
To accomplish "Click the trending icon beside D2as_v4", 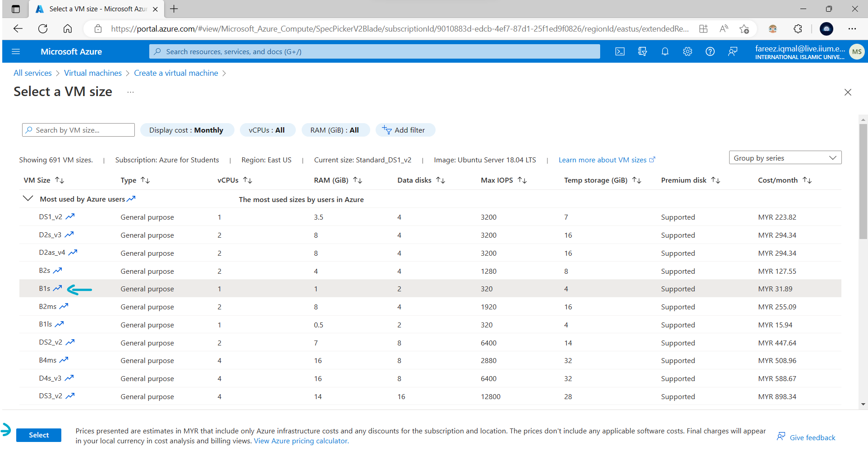I will [73, 253].
